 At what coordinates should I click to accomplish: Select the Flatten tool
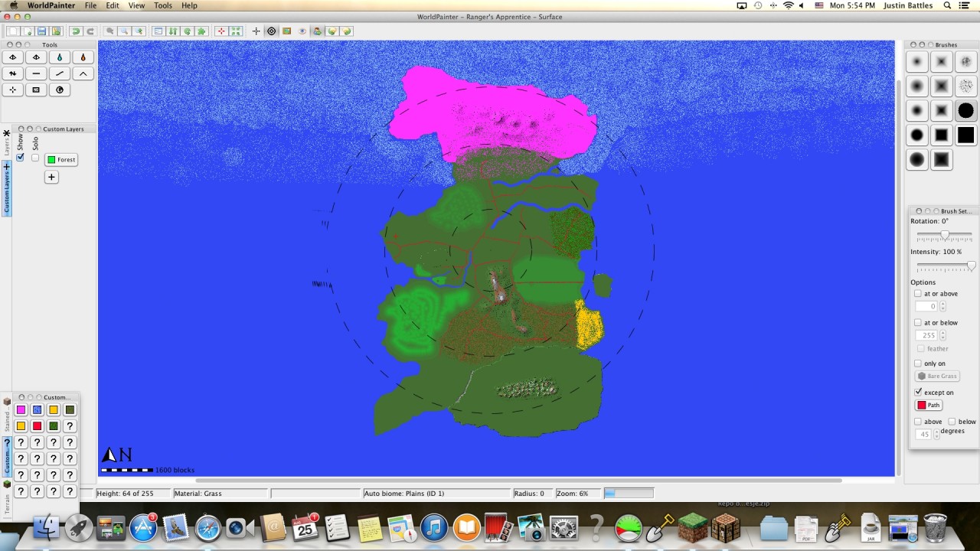point(36,73)
